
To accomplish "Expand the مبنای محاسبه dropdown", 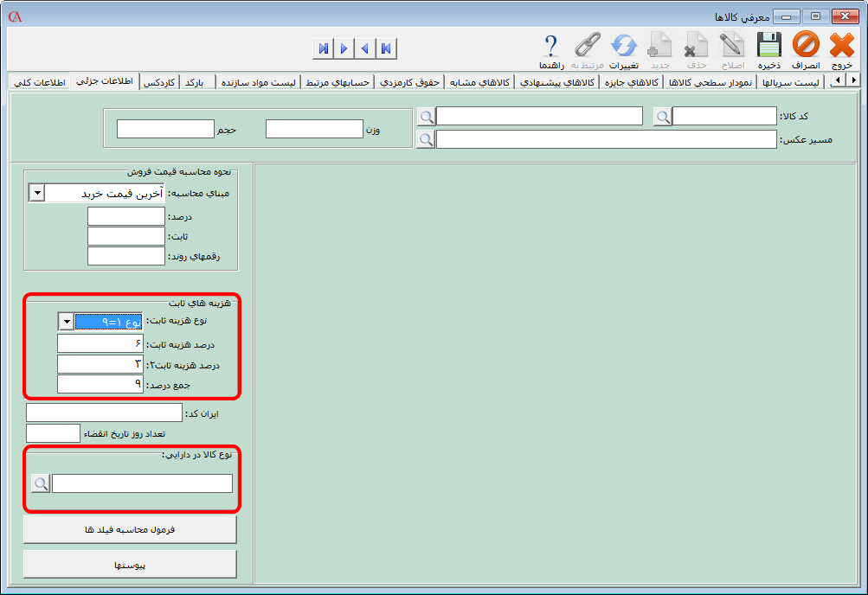I will [x=36, y=194].
